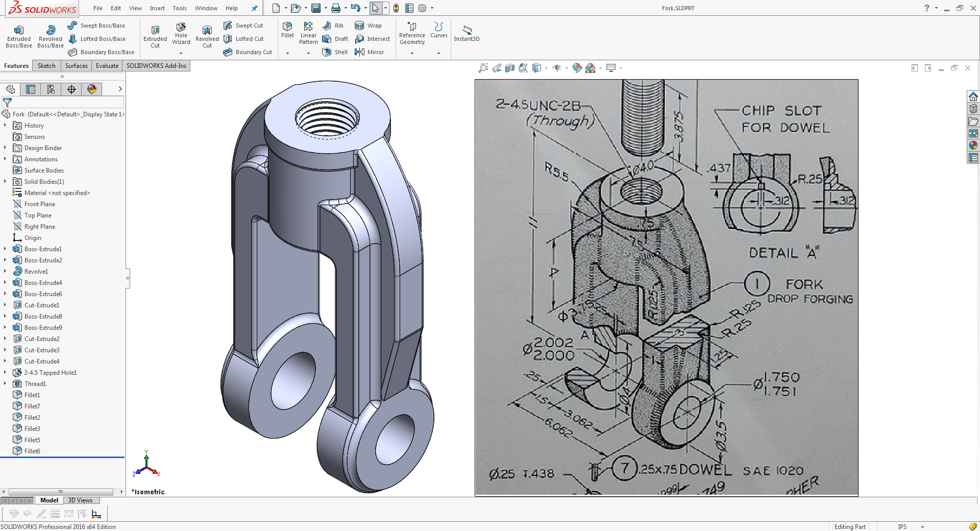Viewport: 980px width, 531px height.
Task: Open the Curves tool
Action: pyautogui.click(x=438, y=30)
